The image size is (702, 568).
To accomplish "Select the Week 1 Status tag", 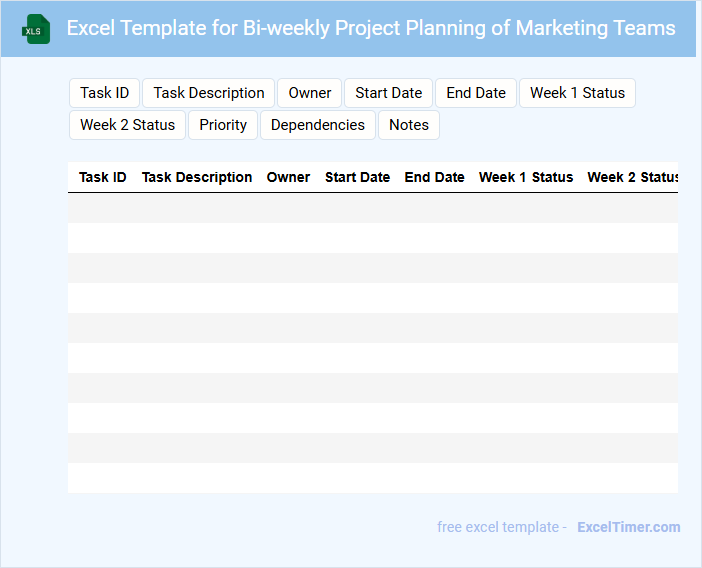I will pos(577,93).
